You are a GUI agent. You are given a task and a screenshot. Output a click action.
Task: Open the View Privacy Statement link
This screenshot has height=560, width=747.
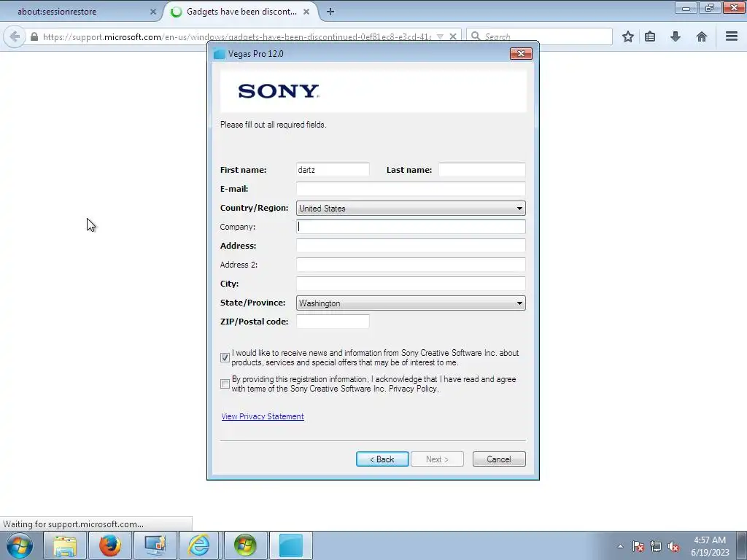coord(263,416)
